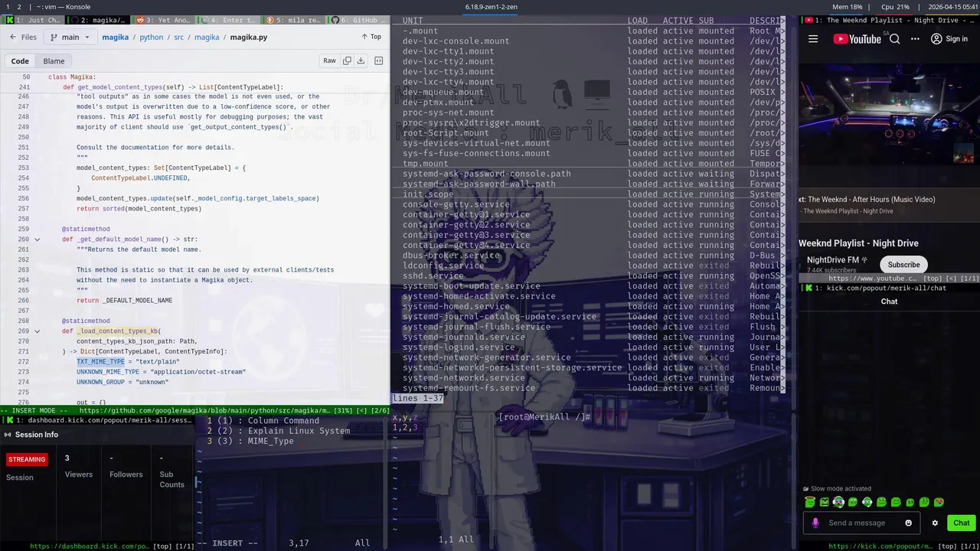The width and height of the screenshot is (980, 551).
Task: Select browser tab 1: Just Ch...
Action: (34, 20)
